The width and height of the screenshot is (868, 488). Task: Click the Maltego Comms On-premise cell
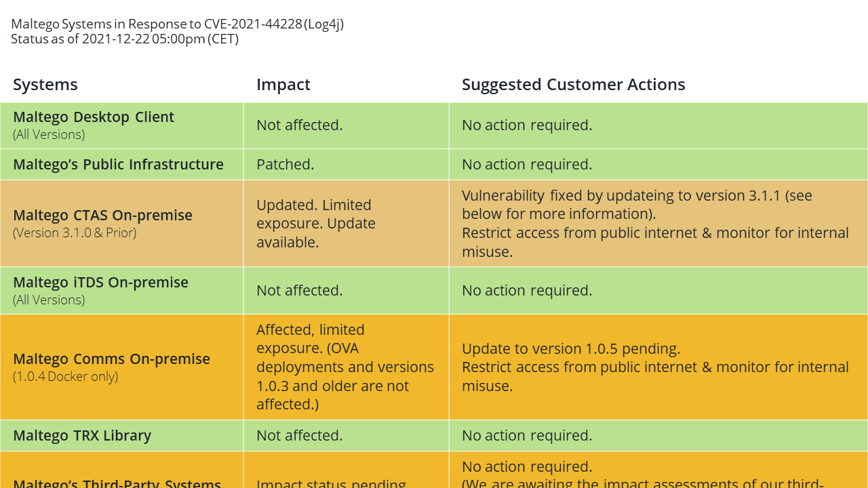click(122, 367)
